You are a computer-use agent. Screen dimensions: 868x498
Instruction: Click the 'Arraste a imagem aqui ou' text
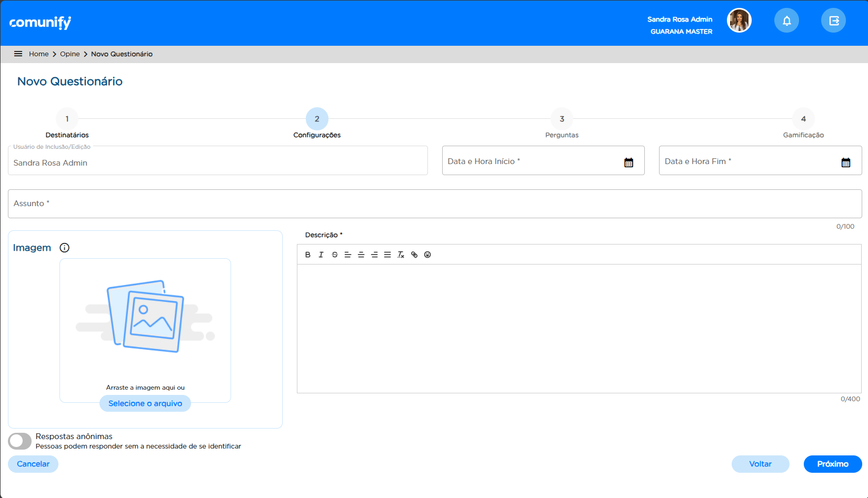point(145,388)
